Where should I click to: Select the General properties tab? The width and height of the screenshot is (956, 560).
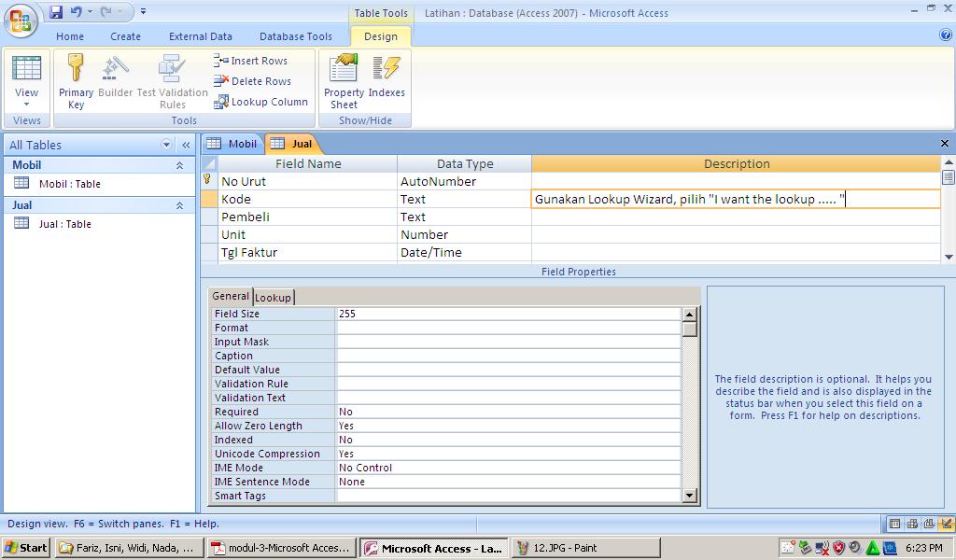231,296
